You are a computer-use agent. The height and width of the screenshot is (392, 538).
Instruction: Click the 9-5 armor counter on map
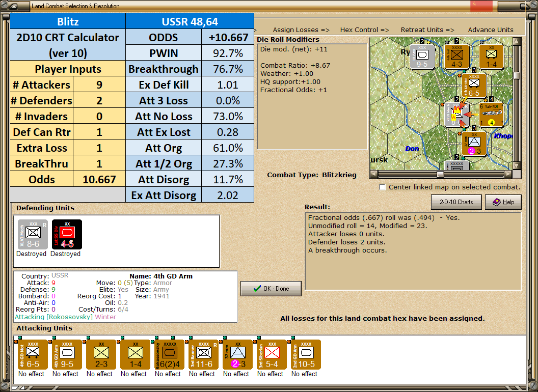422,57
